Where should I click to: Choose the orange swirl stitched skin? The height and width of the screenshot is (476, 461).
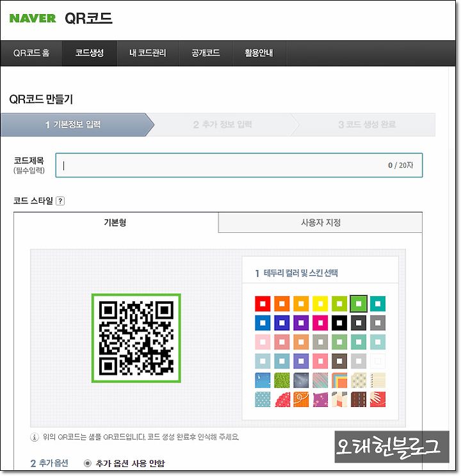pos(301,399)
